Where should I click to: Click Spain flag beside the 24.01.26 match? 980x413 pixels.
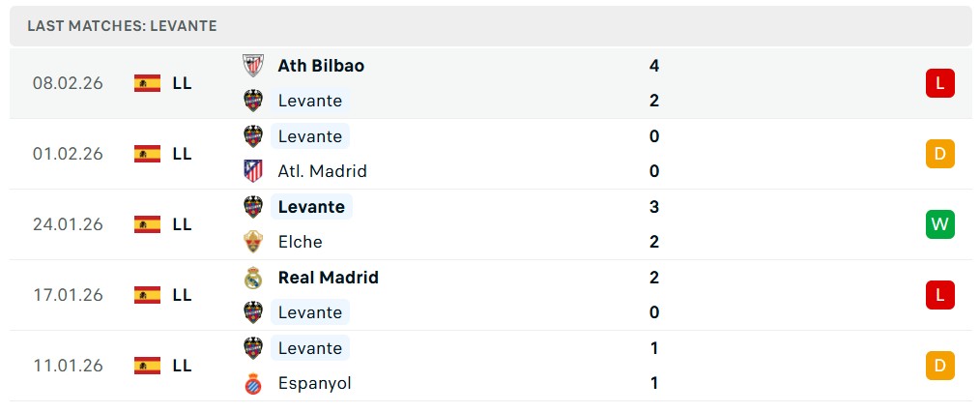click(x=147, y=224)
